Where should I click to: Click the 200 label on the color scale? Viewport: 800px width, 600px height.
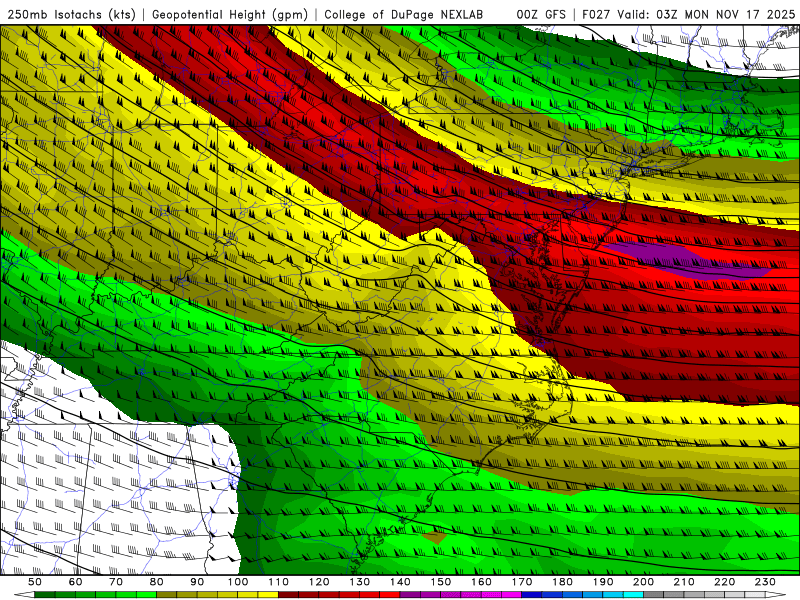click(643, 582)
